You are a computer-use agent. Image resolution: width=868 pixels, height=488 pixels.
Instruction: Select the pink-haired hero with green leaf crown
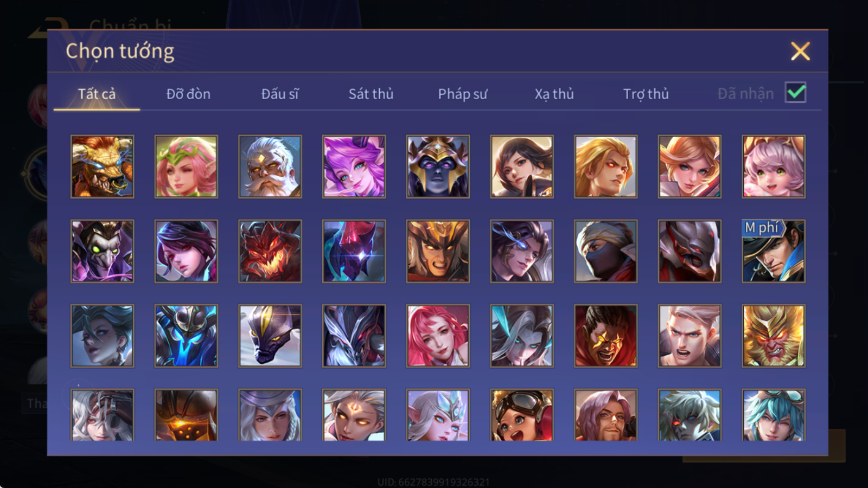click(186, 166)
